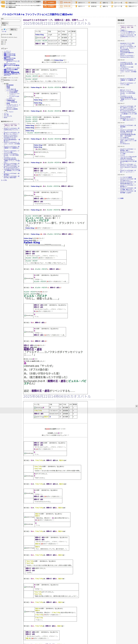
Task: Click the 検索する button under keyword field
Action: (5, 23)
